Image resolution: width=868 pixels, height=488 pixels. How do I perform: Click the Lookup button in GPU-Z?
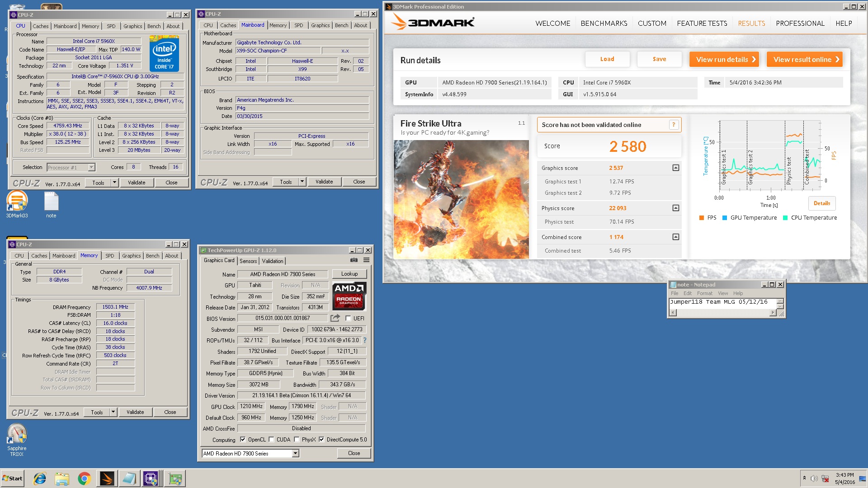pos(349,274)
